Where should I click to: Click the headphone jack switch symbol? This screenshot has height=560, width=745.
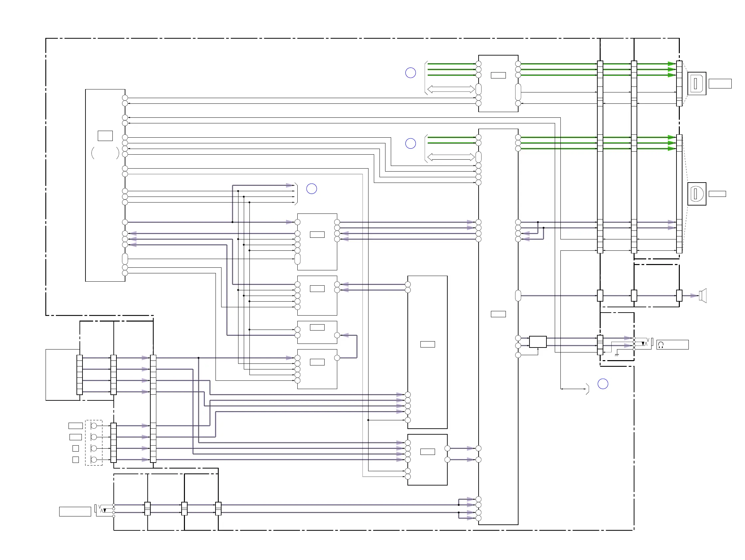coord(646,342)
